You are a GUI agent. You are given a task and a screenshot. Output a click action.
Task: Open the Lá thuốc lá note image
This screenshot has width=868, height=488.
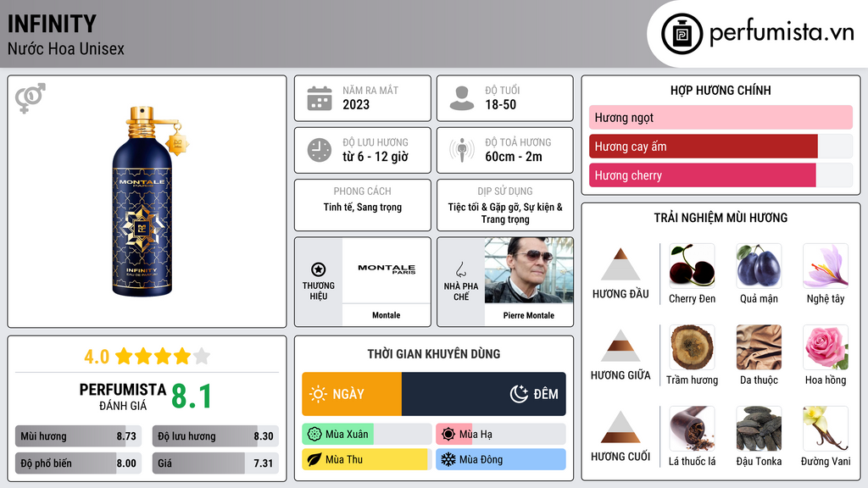click(x=692, y=429)
